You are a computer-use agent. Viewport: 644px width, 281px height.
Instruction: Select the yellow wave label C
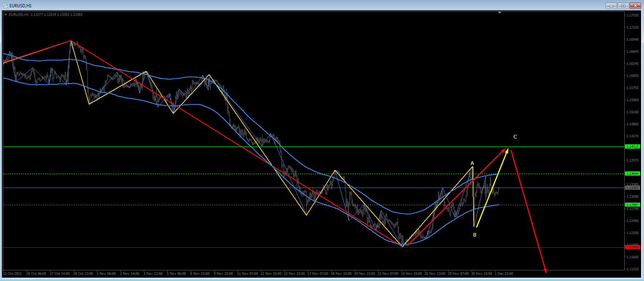pos(515,137)
